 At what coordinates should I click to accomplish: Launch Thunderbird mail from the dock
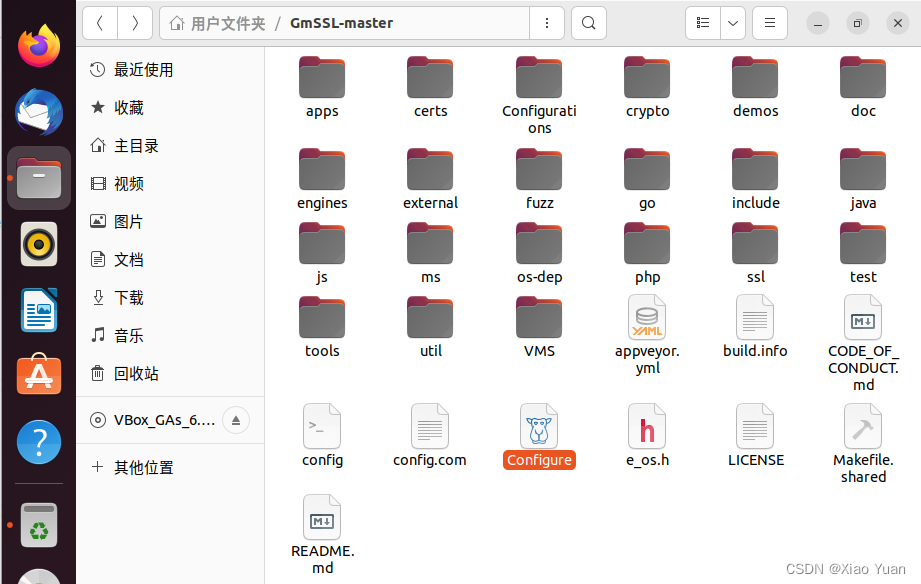(x=39, y=112)
